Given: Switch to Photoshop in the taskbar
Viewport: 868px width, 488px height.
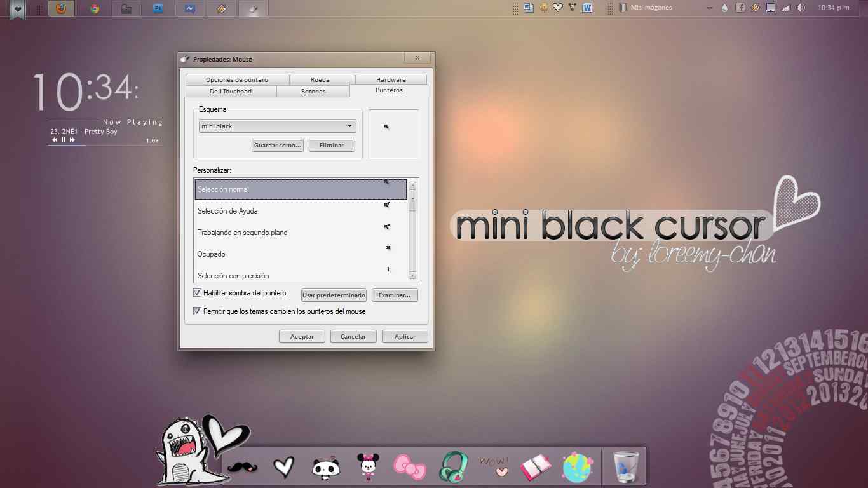Looking at the screenshot, I should [158, 9].
